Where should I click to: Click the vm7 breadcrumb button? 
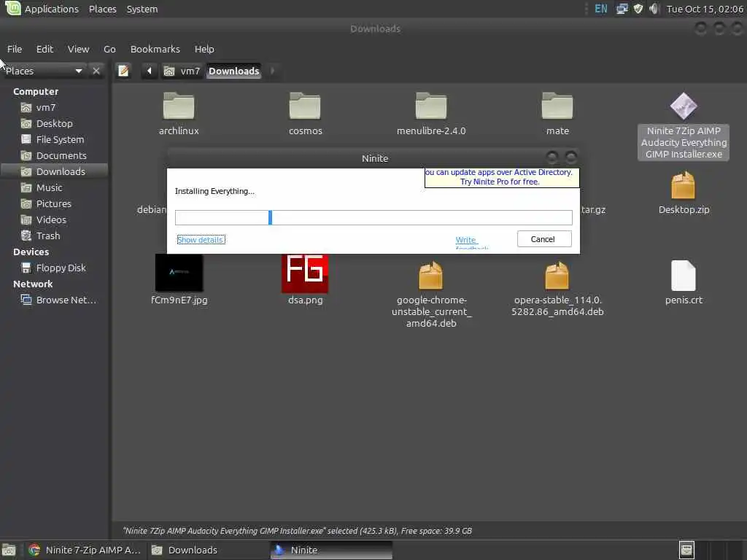click(x=182, y=71)
